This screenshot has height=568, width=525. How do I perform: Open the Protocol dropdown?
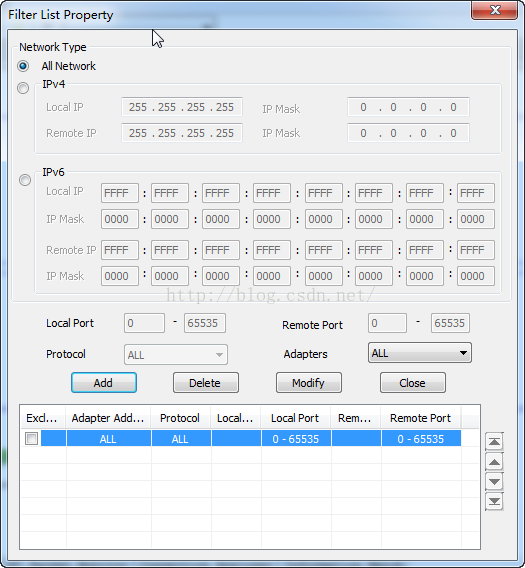[x=176, y=355]
